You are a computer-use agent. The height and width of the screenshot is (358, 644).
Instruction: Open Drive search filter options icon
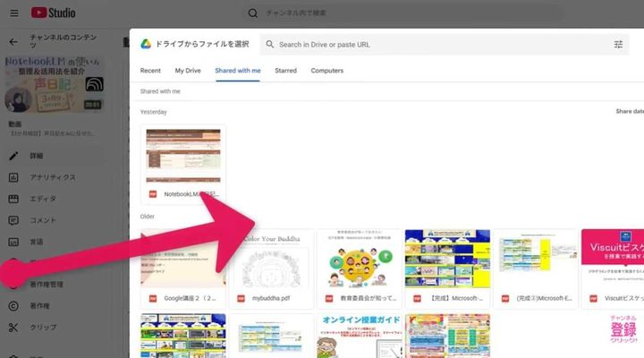618,45
